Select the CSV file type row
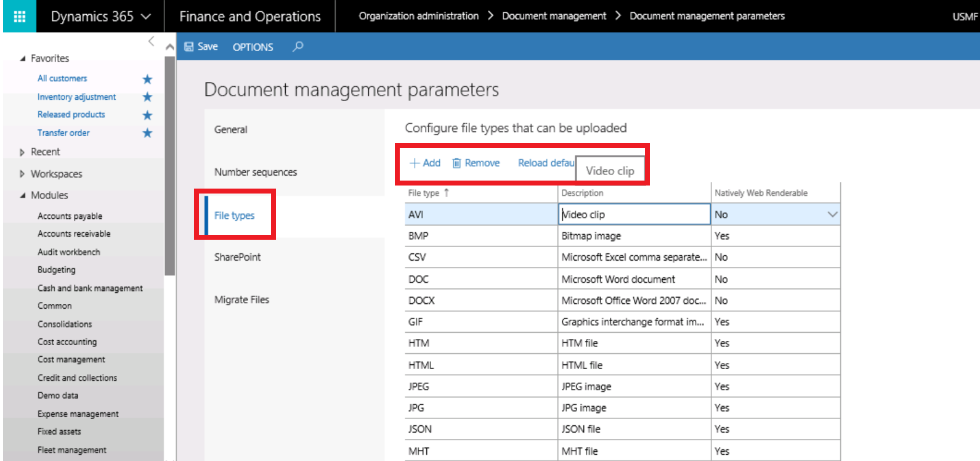The height and width of the screenshot is (461, 980). point(622,258)
